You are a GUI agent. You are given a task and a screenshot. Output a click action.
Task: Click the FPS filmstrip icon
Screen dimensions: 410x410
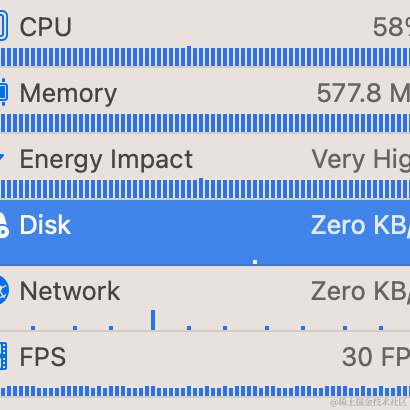click(x=3, y=356)
